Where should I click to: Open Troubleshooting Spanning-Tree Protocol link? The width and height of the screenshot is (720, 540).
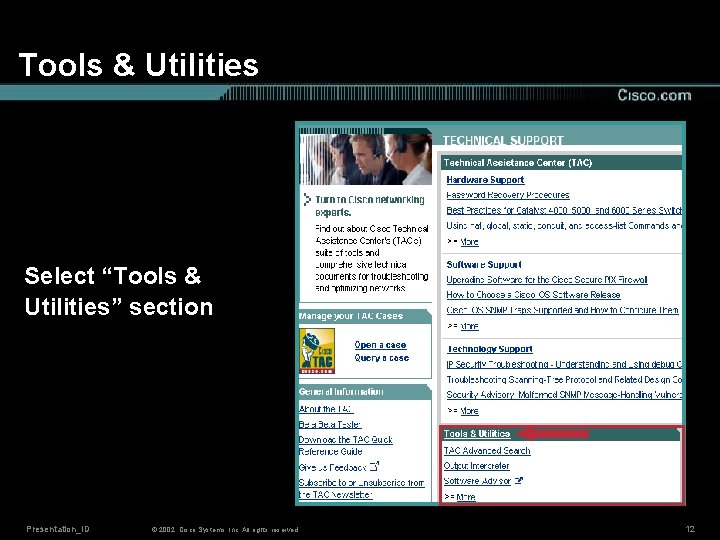pos(564,379)
